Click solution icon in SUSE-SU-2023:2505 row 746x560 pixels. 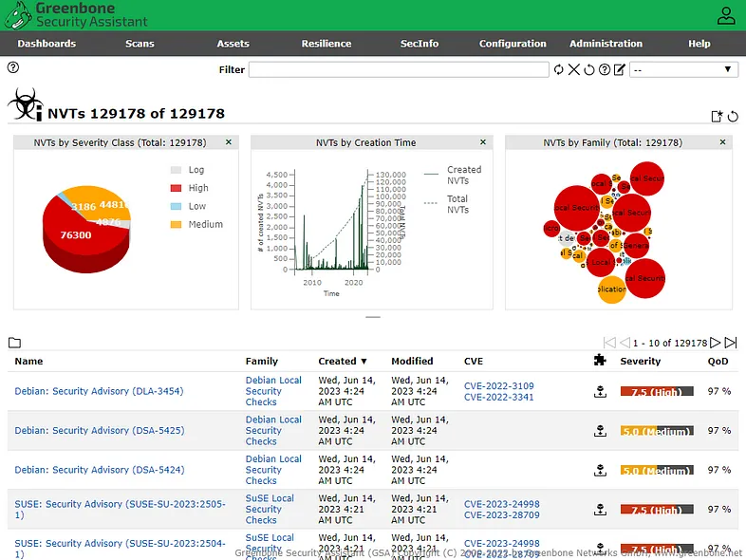point(601,510)
